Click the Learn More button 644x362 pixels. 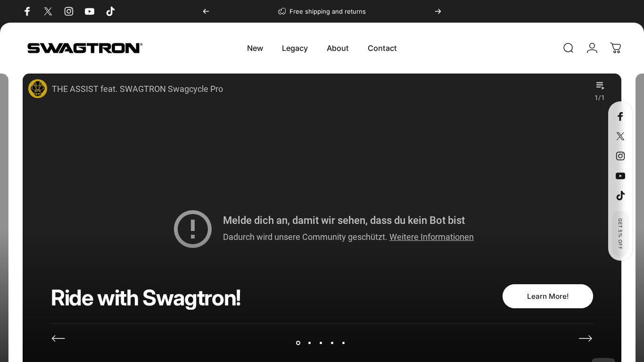pyautogui.click(x=547, y=296)
